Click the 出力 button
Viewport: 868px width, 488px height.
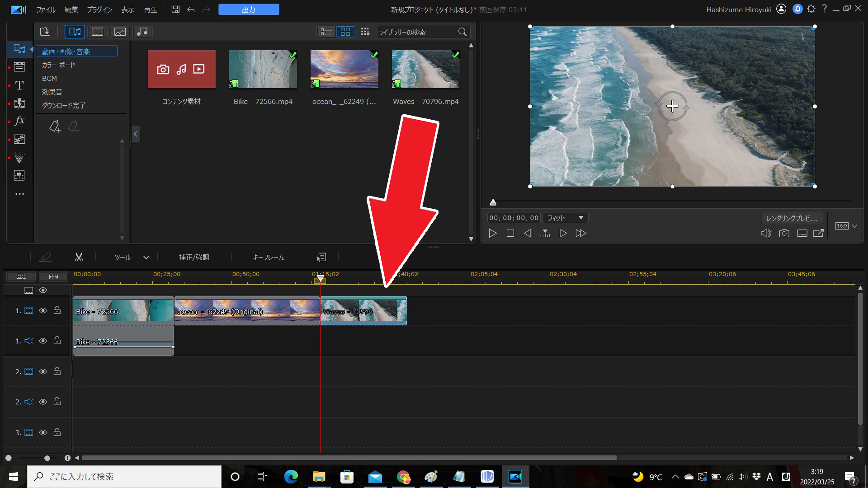click(249, 9)
